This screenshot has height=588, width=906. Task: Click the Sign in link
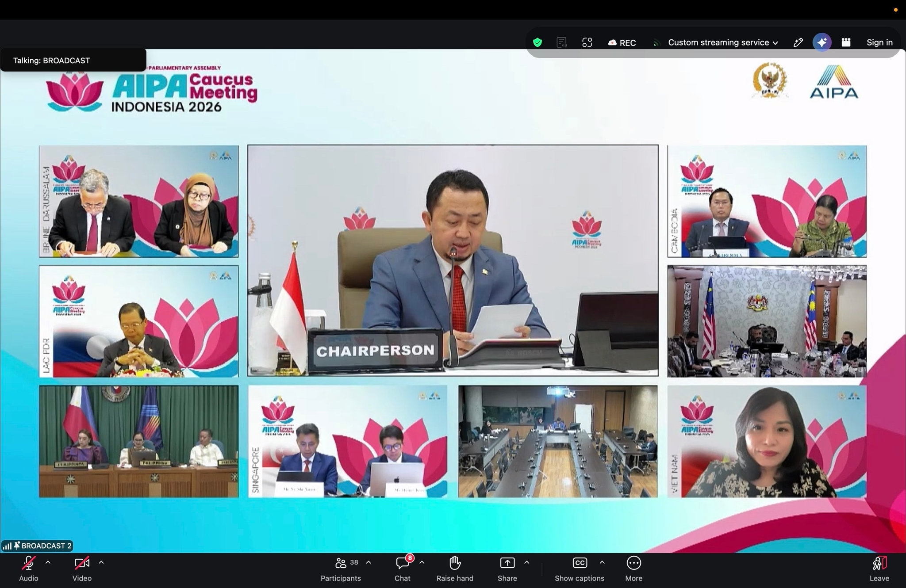pyautogui.click(x=879, y=42)
